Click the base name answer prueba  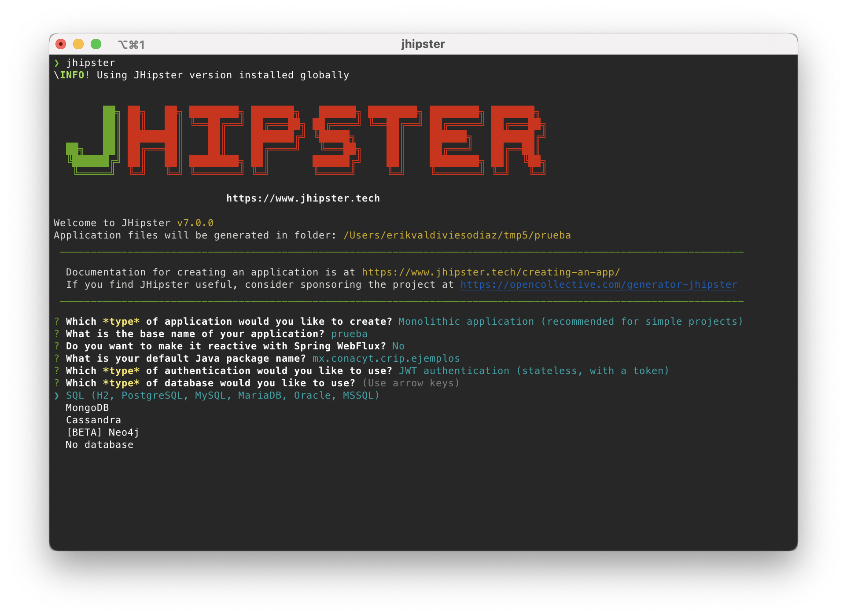click(x=349, y=334)
